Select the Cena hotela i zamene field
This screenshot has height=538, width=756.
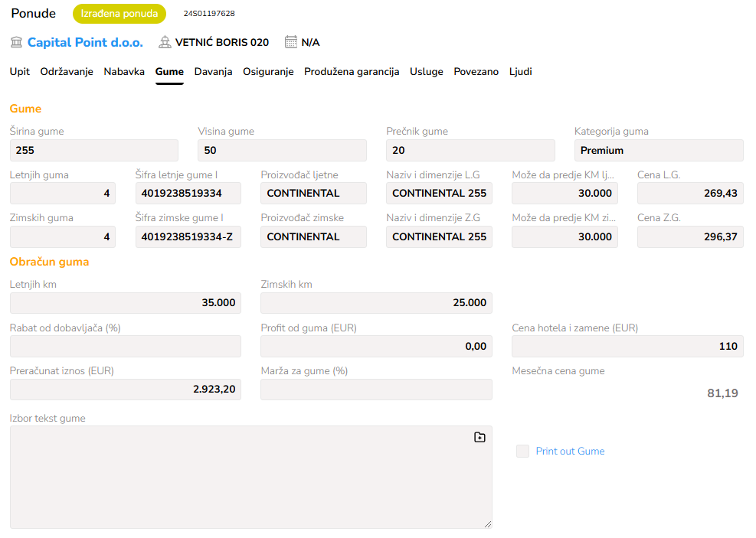tap(627, 347)
